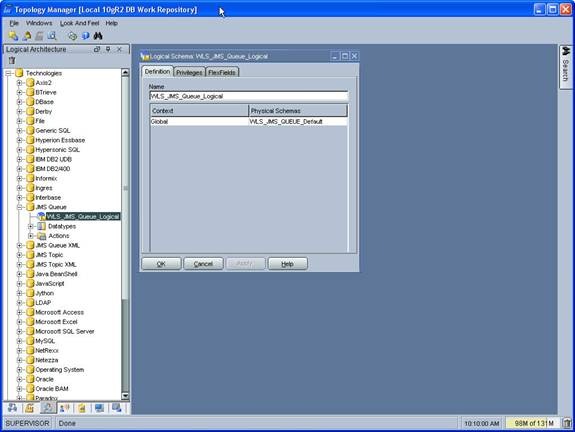Image resolution: width=575 pixels, height=432 pixels.
Task: Click the Cancel button
Action: [203, 264]
